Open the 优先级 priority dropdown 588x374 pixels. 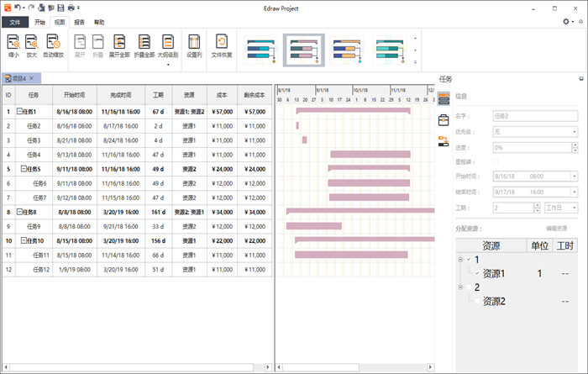click(x=574, y=132)
